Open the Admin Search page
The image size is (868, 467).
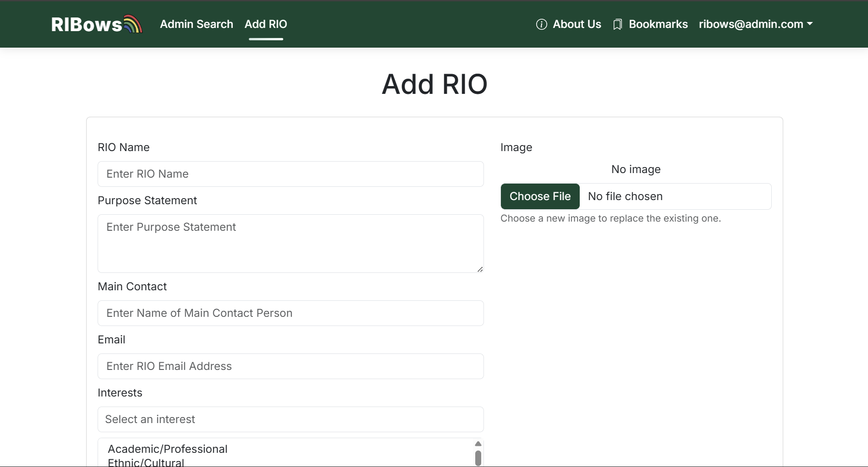point(196,24)
